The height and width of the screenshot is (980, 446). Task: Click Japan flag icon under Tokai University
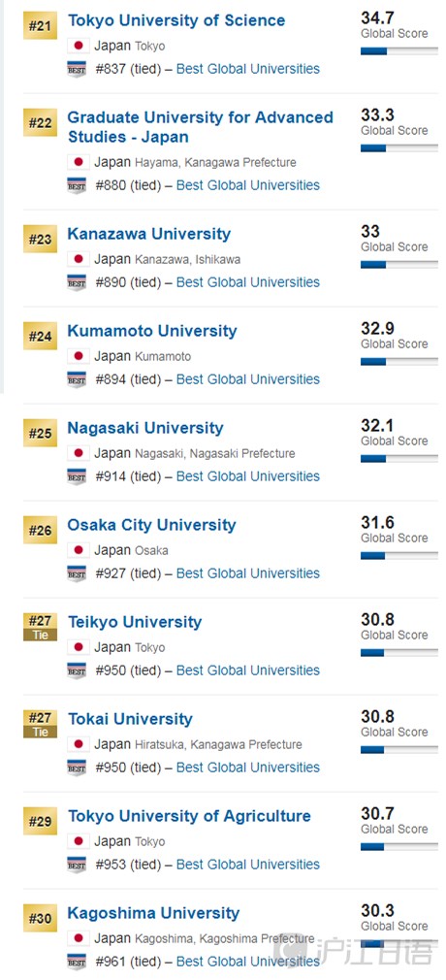click(79, 744)
